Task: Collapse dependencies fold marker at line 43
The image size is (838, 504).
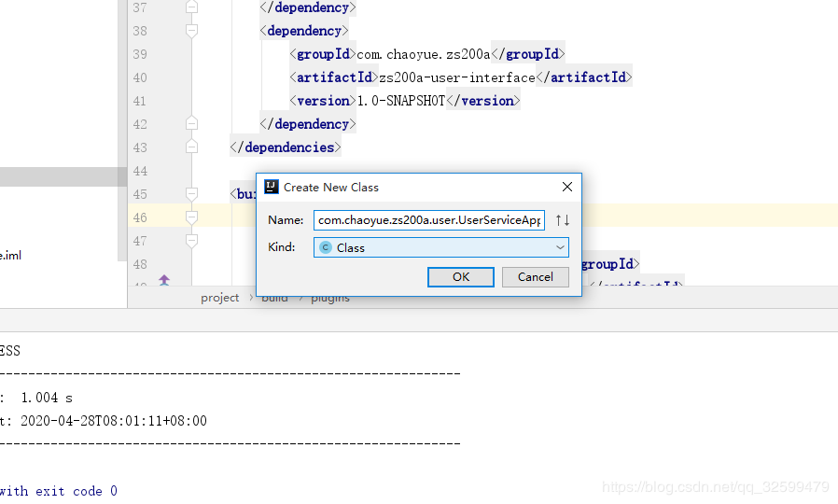Action: [x=192, y=147]
